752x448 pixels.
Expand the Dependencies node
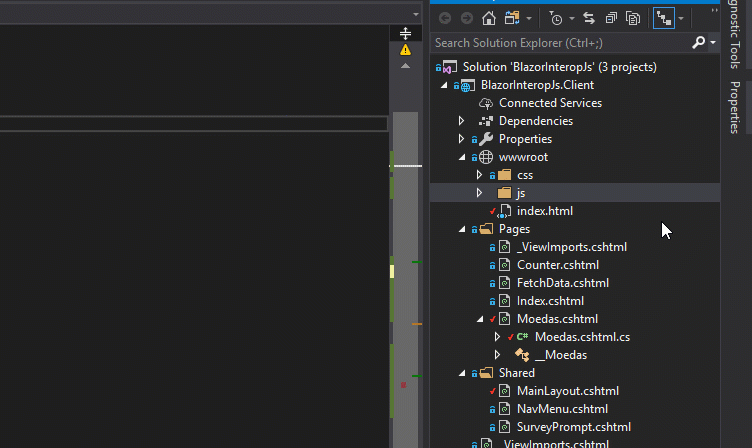tap(461, 121)
